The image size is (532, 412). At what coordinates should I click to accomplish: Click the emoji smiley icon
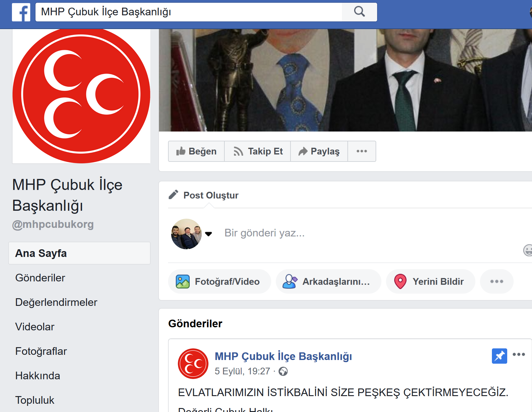tap(528, 250)
